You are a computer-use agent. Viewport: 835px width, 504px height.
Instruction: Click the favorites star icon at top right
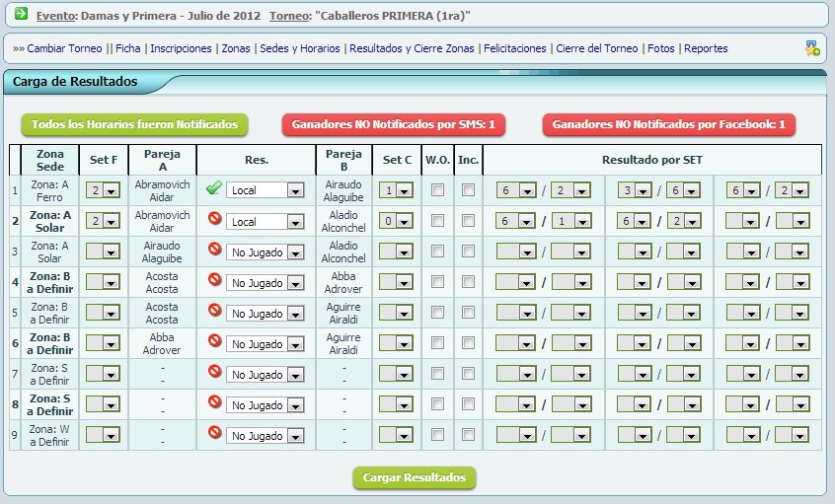[x=811, y=47]
